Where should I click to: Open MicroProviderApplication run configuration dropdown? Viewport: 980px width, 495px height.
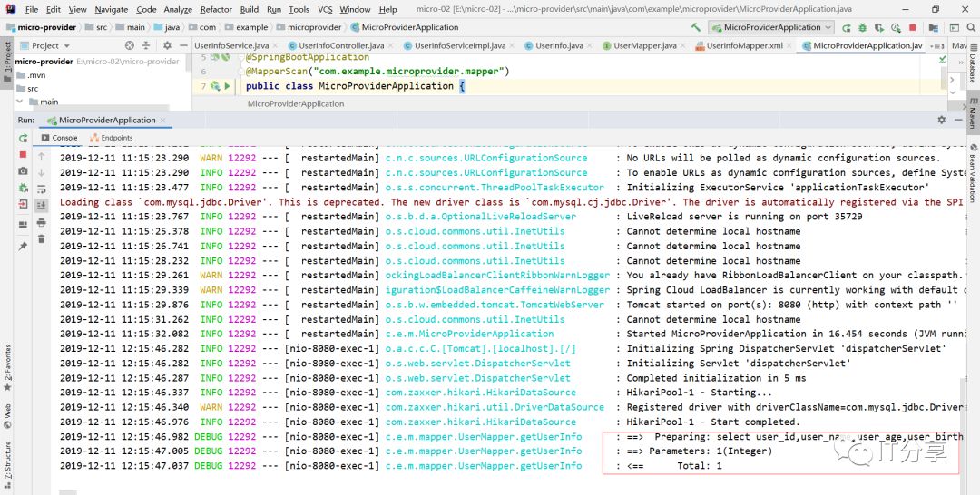[x=771, y=27]
